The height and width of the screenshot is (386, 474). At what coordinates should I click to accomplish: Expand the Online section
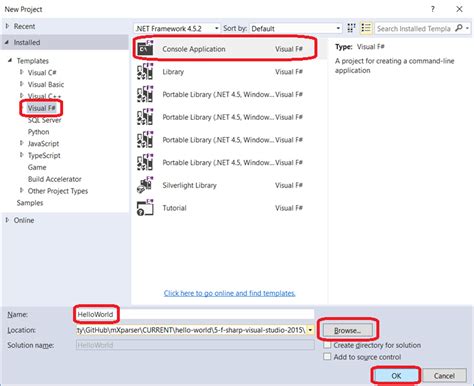pyautogui.click(x=7, y=220)
